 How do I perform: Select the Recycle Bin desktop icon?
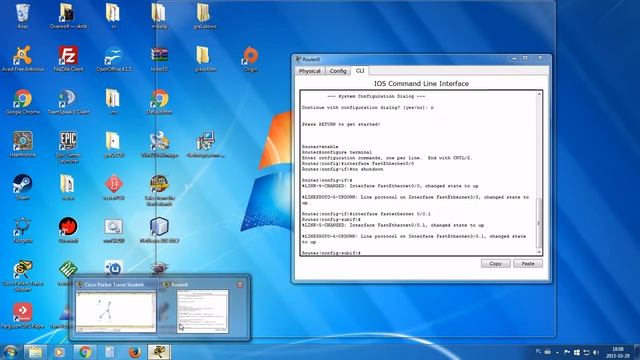(22, 16)
